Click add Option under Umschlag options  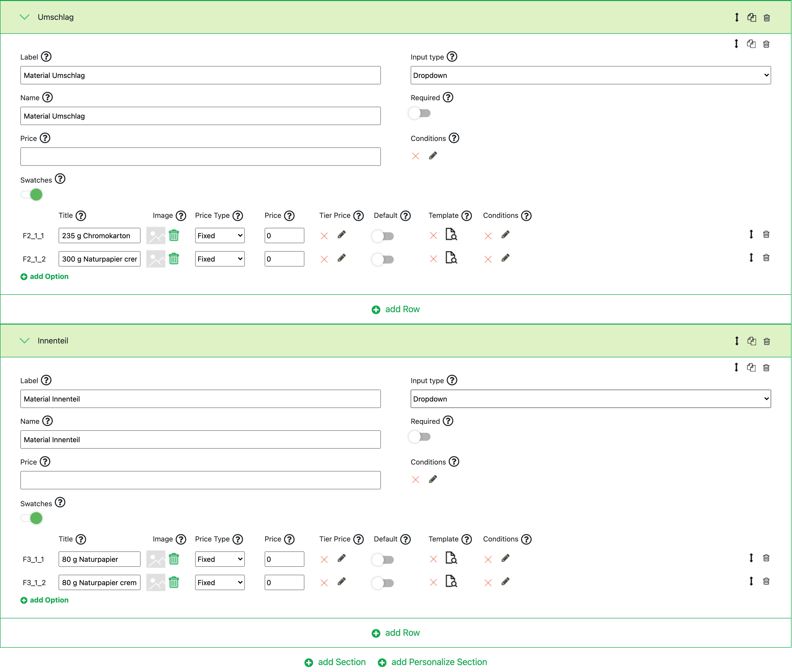click(x=45, y=277)
